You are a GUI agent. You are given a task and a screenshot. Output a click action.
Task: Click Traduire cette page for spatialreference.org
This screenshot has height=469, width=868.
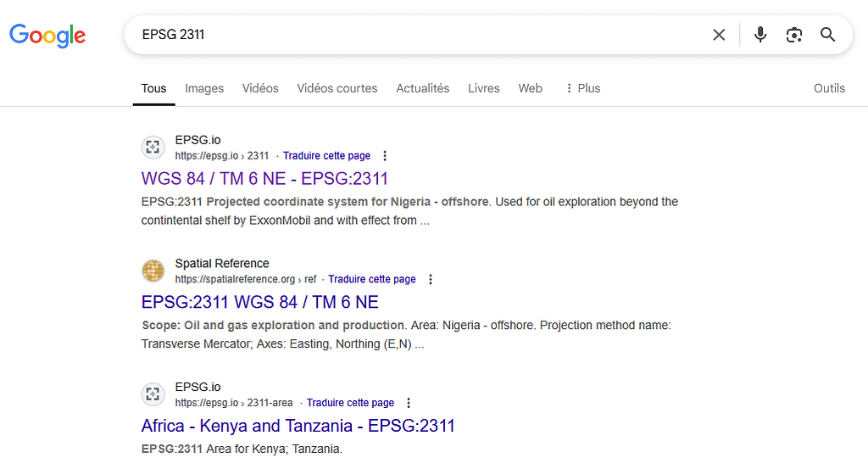click(x=372, y=279)
